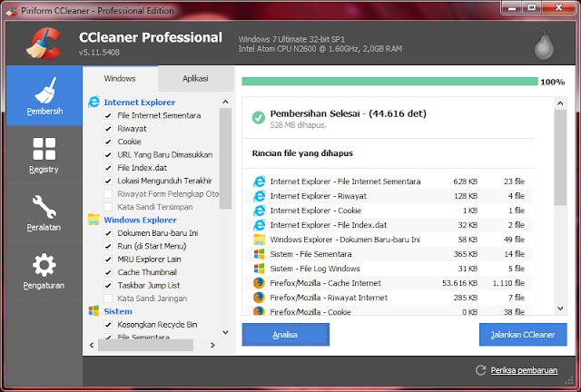Click the green 100% progress bar
Image resolution: width=581 pixels, height=392 pixels.
click(389, 81)
